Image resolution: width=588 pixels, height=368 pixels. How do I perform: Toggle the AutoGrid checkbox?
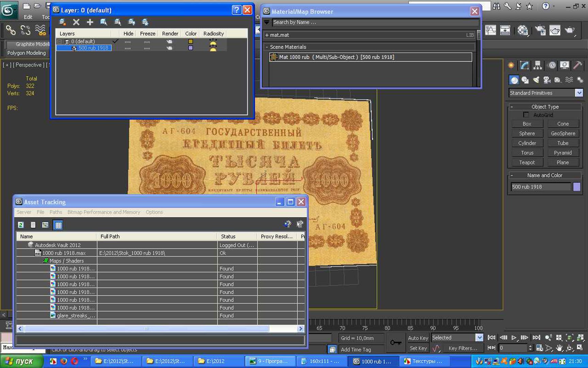tap(526, 115)
